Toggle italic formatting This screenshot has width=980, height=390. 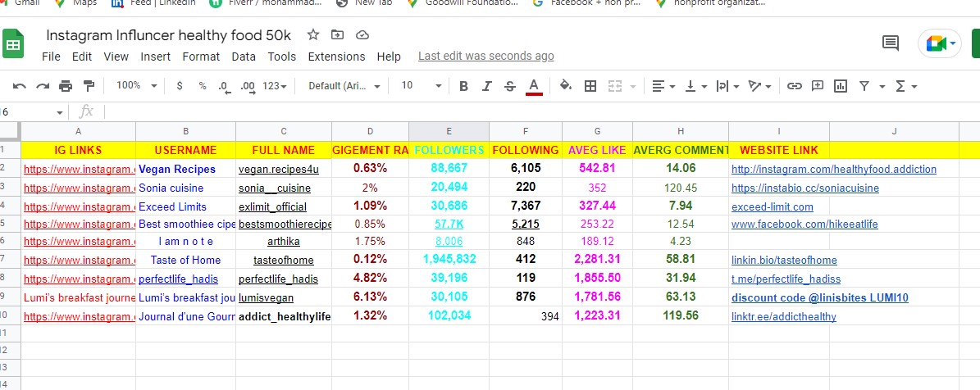coord(486,86)
